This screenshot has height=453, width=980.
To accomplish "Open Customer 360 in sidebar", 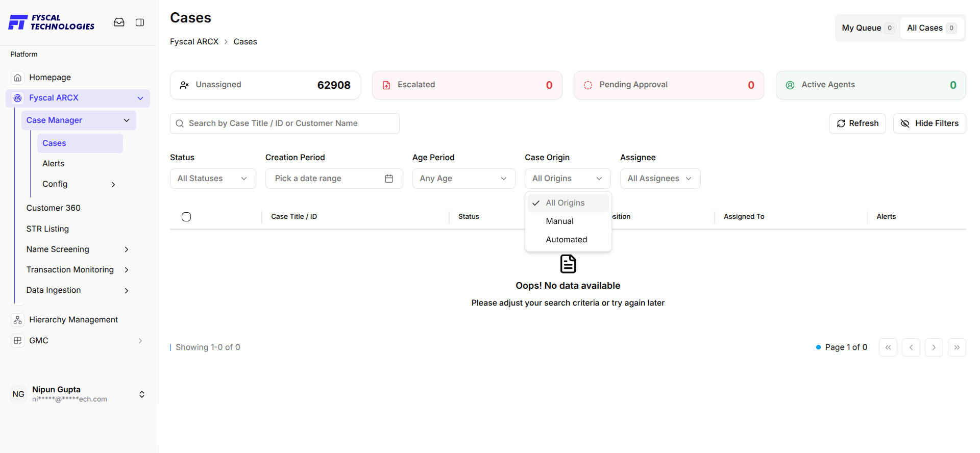I will point(54,208).
